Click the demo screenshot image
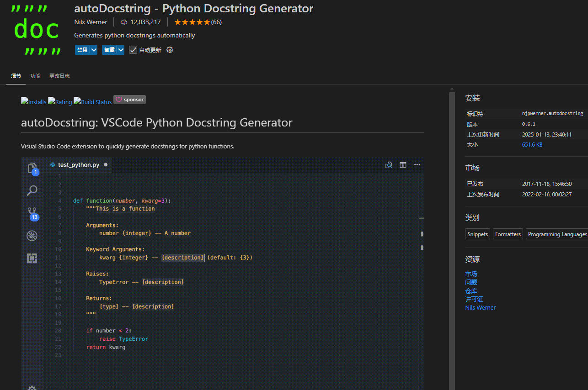588x390 pixels. click(223, 274)
